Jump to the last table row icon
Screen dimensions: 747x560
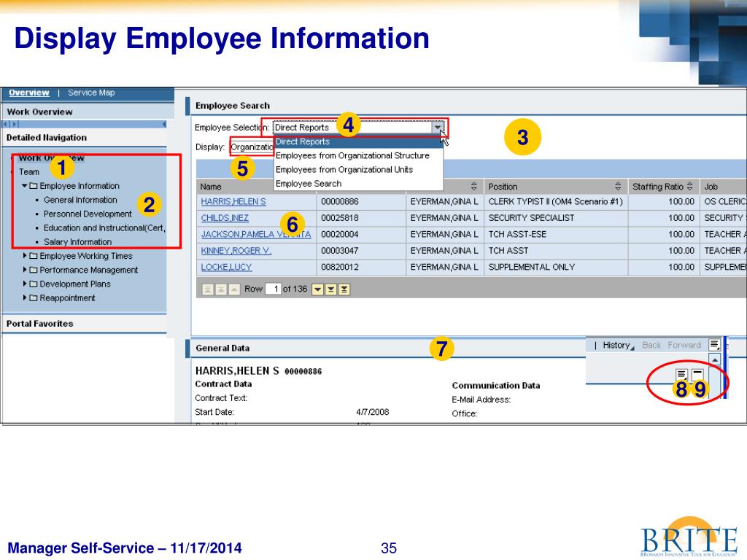[344, 289]
